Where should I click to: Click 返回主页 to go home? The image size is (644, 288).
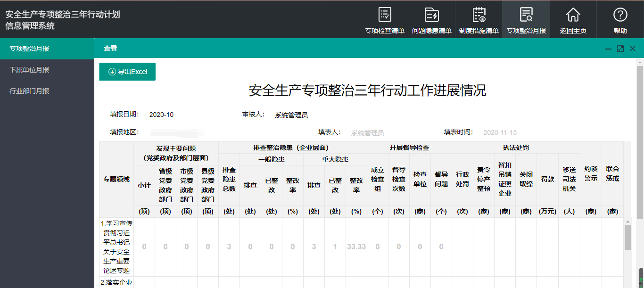tap(572, 19)
